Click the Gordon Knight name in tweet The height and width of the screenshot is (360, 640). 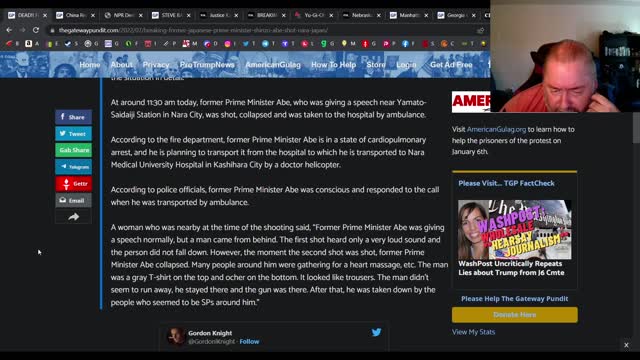210,333
